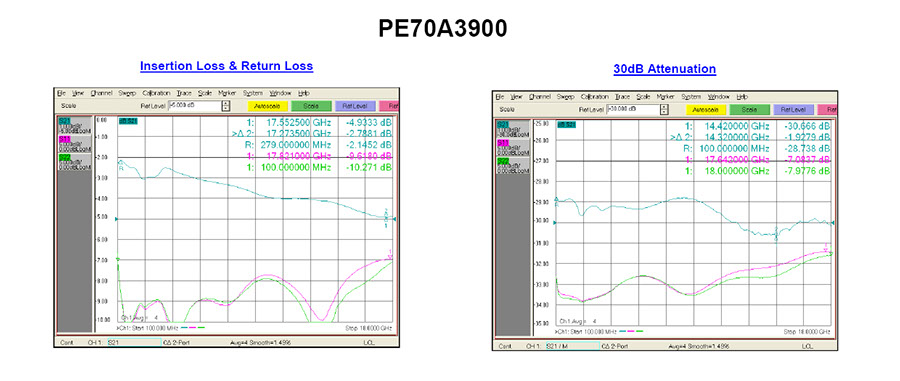Open the 30dB Attenuation link

pyautogui.click(x=665, y=69)
